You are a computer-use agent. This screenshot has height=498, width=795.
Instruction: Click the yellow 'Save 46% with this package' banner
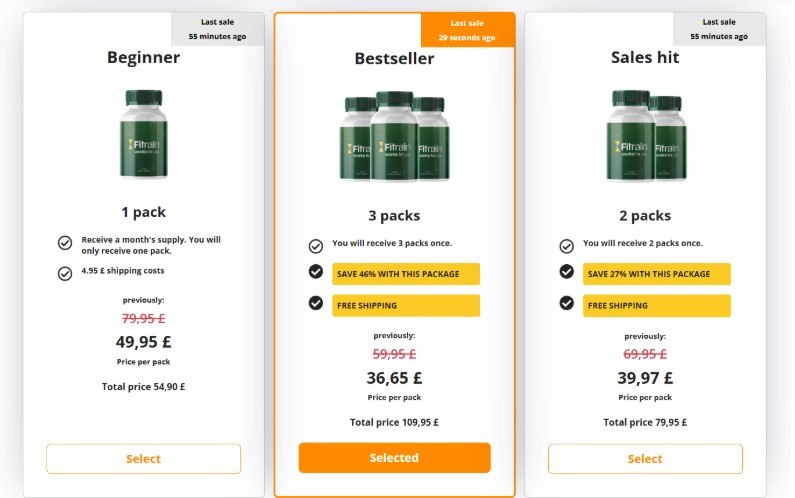(x=406, y=274)
